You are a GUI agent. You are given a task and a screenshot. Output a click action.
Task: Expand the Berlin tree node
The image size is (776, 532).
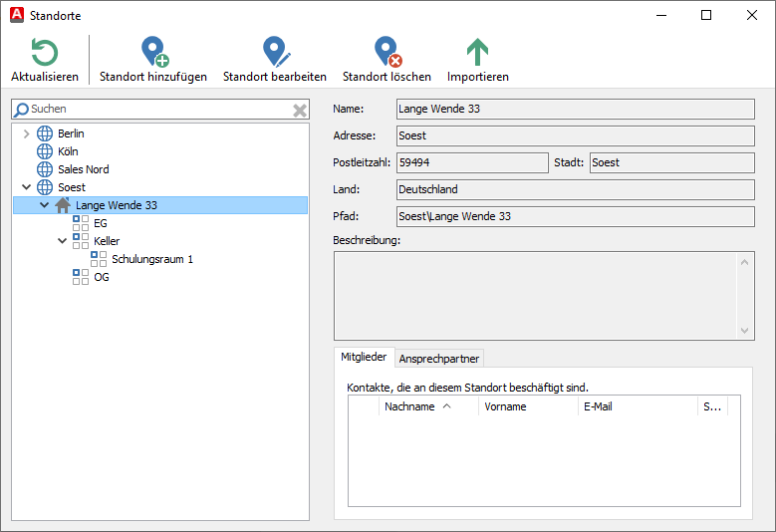pyautogui.click(x=26, y=133)
